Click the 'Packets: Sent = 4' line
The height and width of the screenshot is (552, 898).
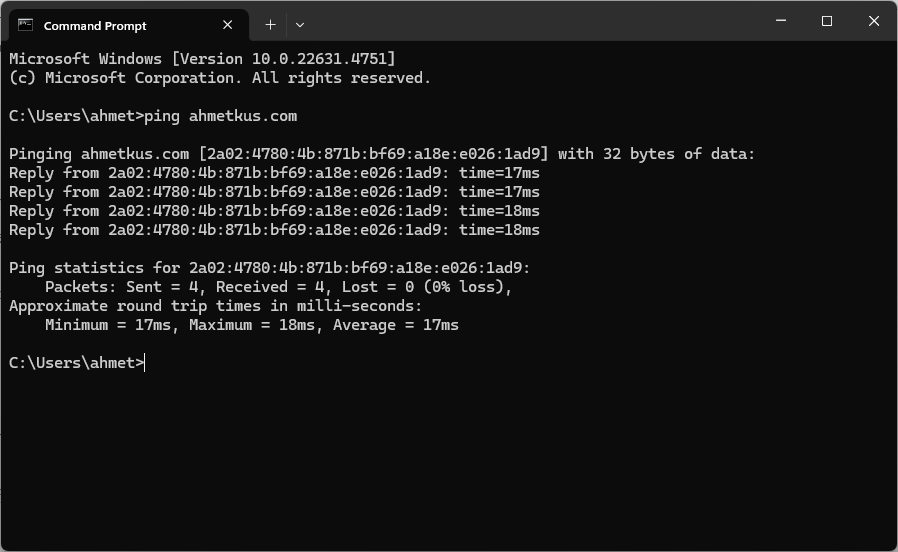pyautogui.click(x=278, y=286)
